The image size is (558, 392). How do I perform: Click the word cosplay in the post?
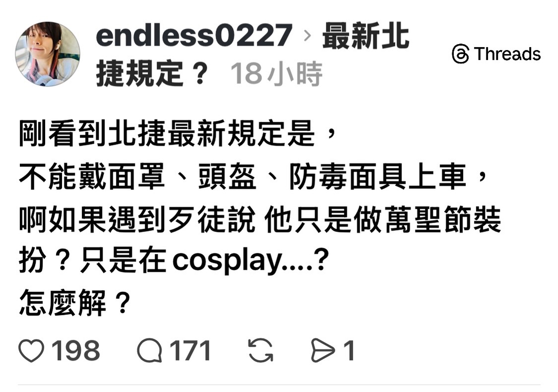[x=227, y=262]
